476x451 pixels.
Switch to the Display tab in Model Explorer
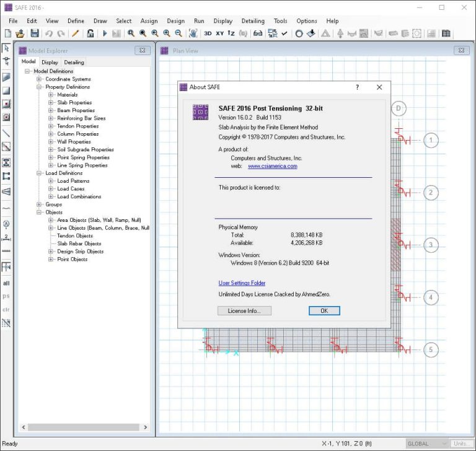point(50,62)
